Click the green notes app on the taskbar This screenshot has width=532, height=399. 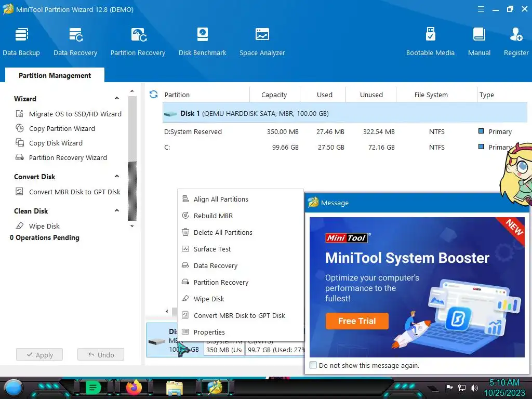click(x=93, y=388)
